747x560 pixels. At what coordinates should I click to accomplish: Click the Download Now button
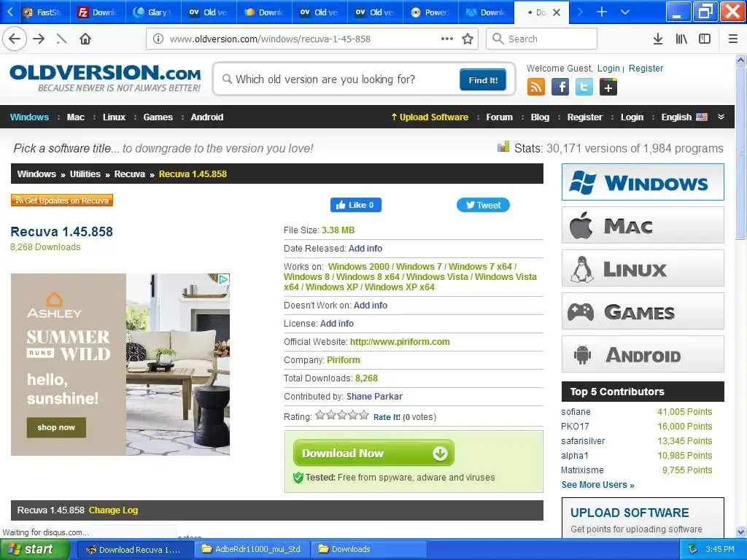(x=373, y=453)
